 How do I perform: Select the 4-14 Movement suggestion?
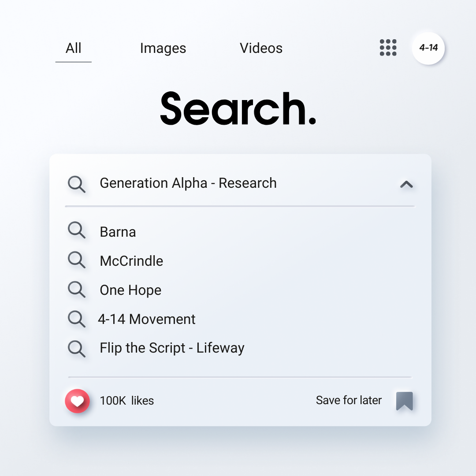click(x=147, y=319)
